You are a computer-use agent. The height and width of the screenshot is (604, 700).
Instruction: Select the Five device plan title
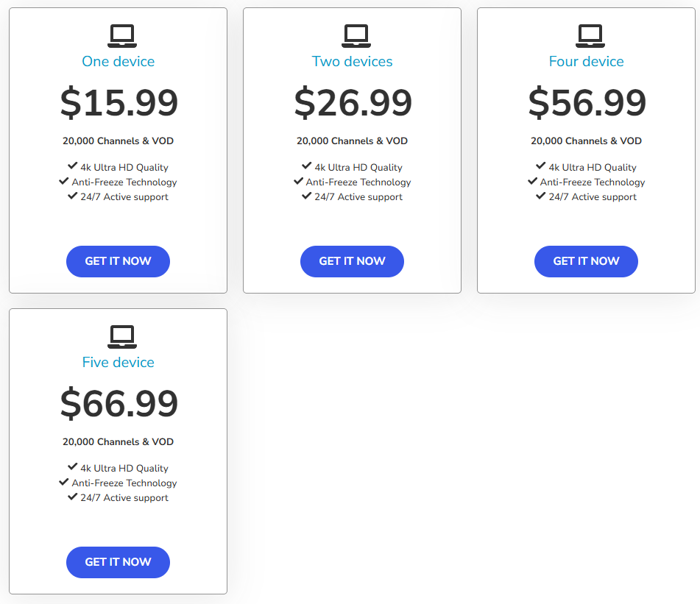[119, 362]
